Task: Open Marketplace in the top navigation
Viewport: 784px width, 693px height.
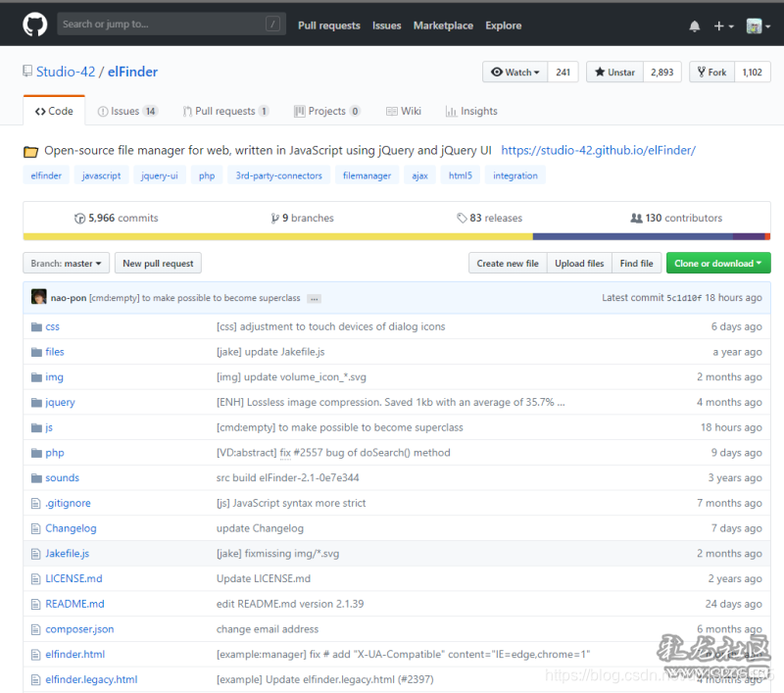Action: click(443, 25)
